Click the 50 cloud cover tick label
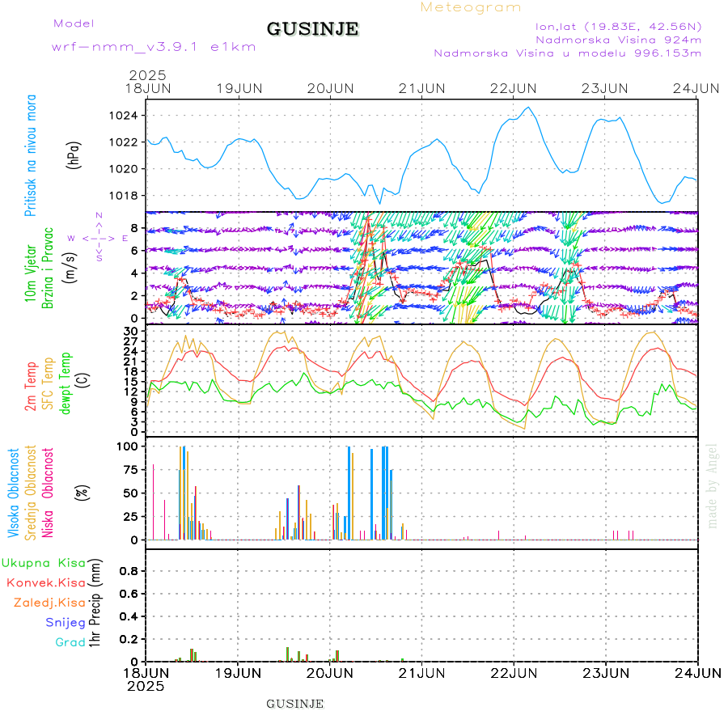This screenshot has height=728, width=728. tap(130, 493)
